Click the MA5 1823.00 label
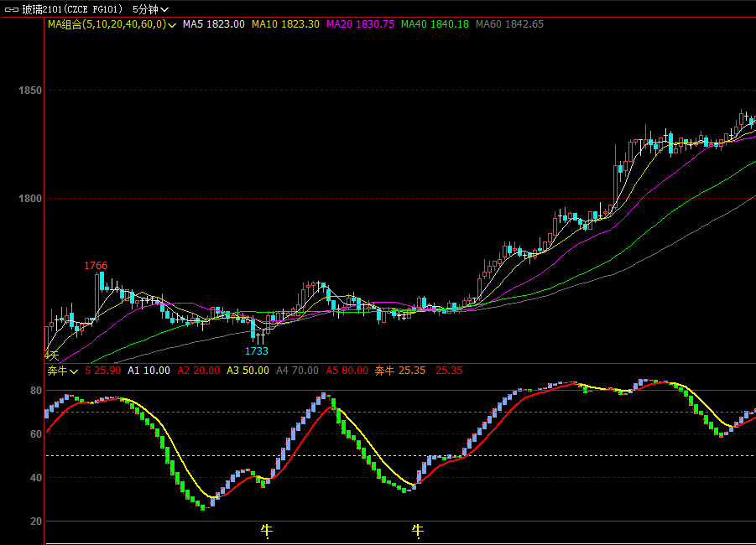The image size is (756, 545). click(x=214, y=24)
